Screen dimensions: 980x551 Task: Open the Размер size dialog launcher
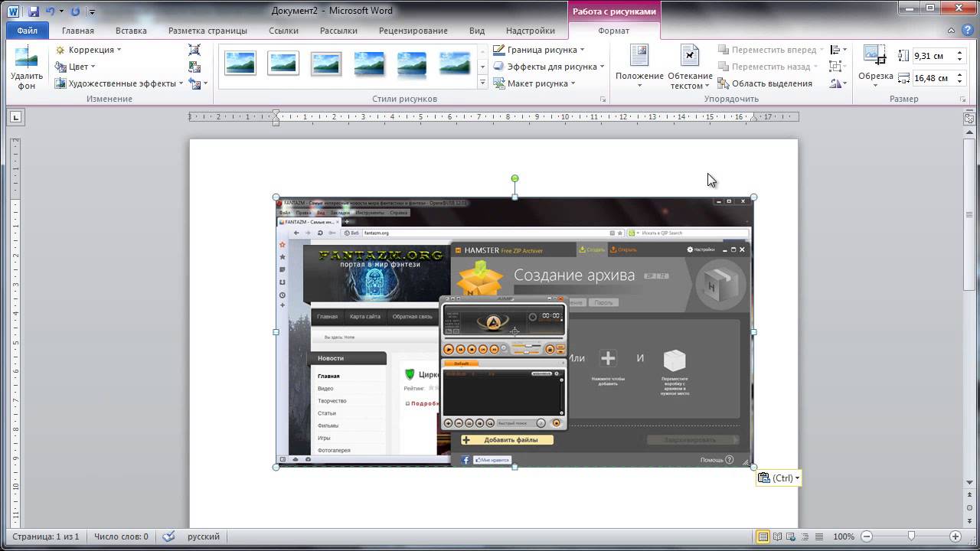(x=962, y=99)
